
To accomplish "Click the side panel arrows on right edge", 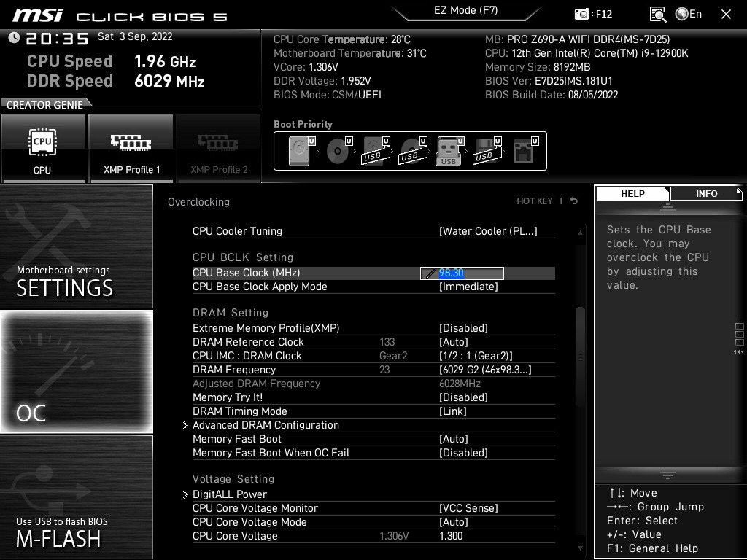I will pyautogui.click(x=739, y=352).
